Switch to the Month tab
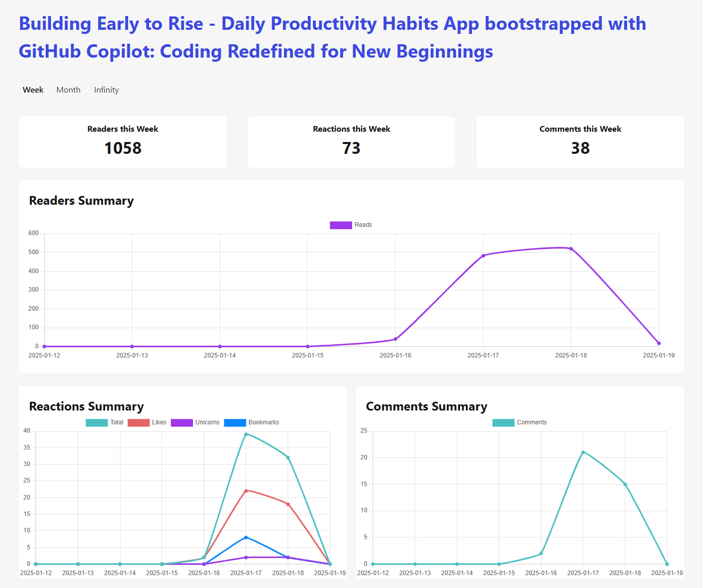Screen dimensions: 703x588 (68, 90)
